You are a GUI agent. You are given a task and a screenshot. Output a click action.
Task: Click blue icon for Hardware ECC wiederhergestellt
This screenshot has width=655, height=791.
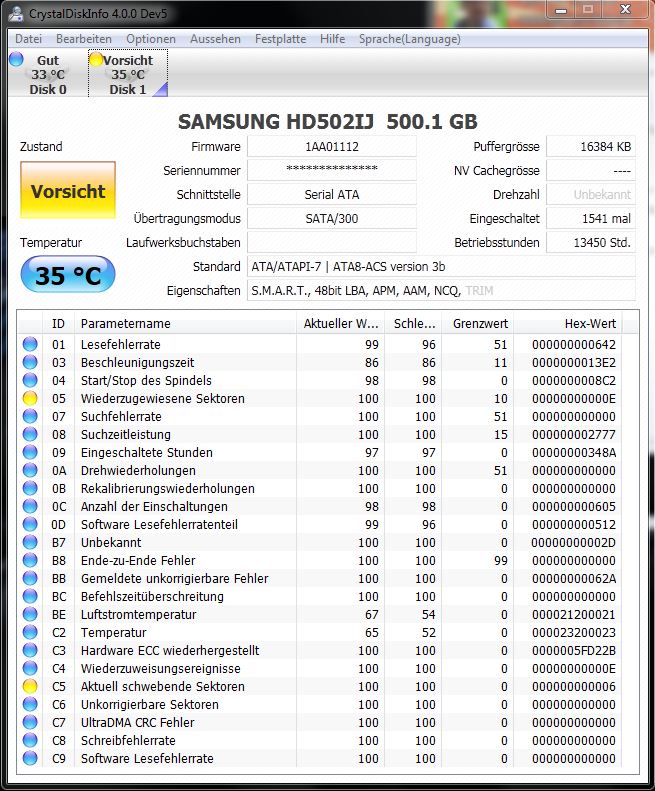click(30, 650)
